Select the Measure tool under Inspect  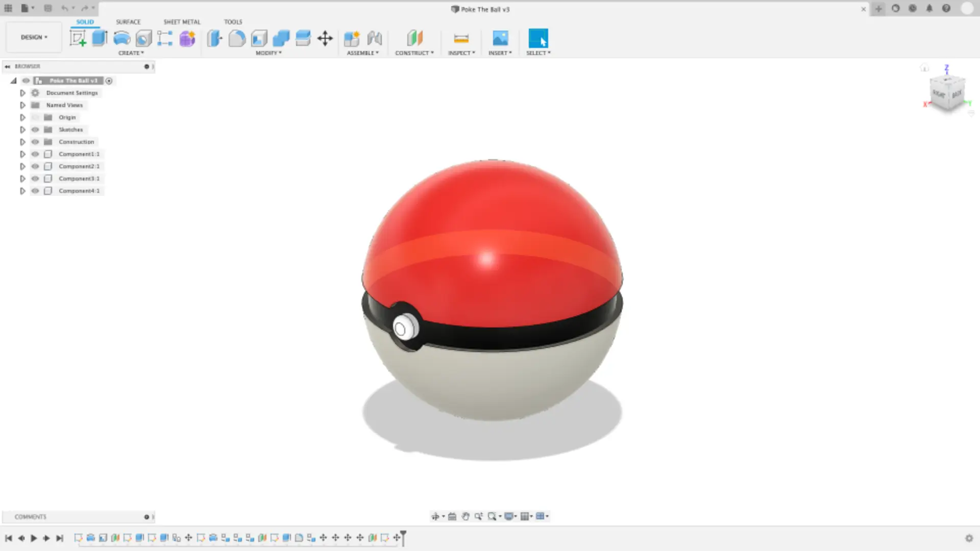click(461, 38)
